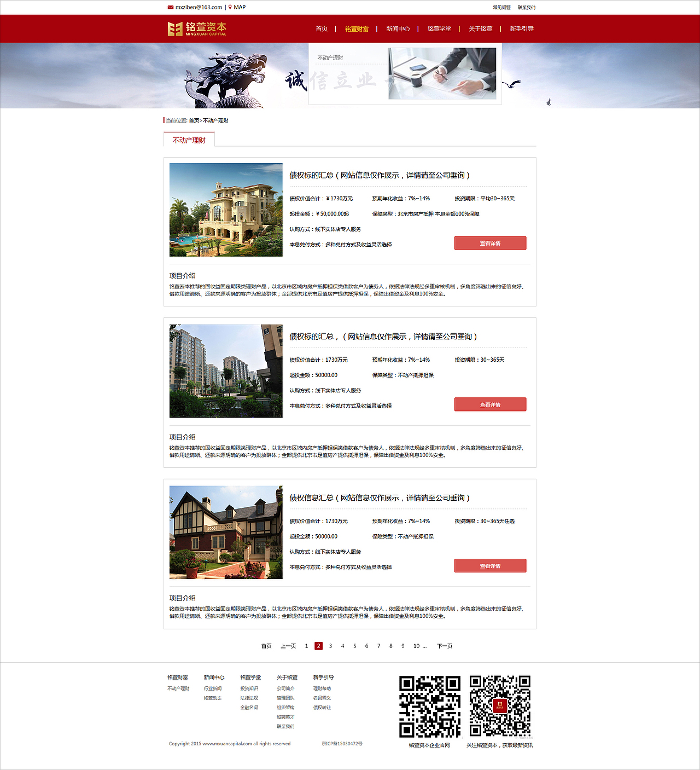The width and height of the screenshot is (700, 770).
Task: Click footer link 组织架构
Action: point(285,708)
